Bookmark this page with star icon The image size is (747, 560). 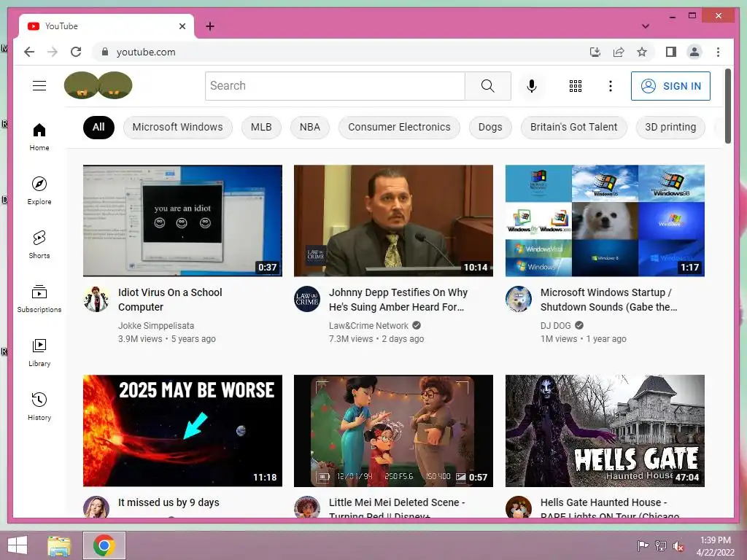coord(642,52)
